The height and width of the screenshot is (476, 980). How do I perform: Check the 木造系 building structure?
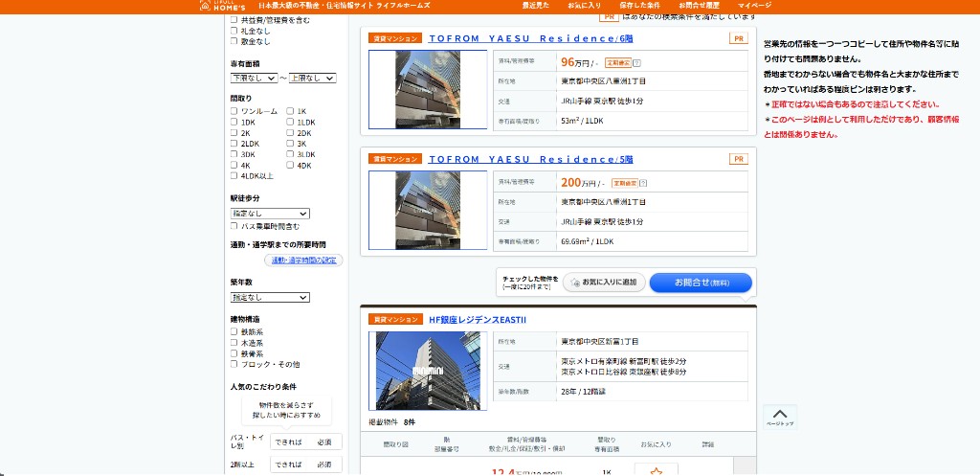234,343
